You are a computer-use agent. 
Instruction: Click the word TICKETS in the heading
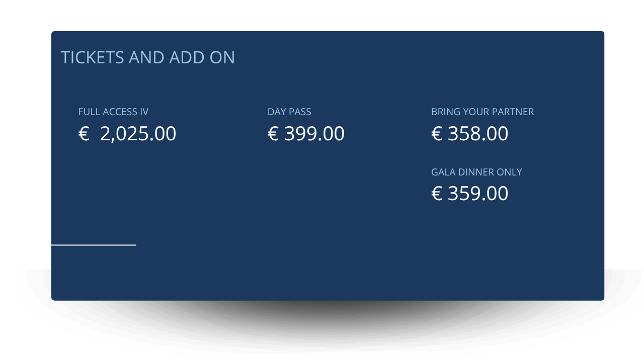tap(93, 57)
